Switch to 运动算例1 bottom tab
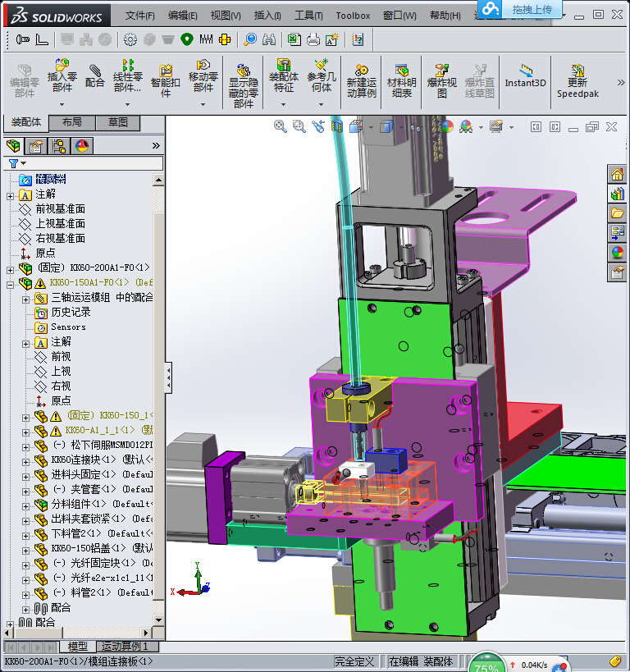Viewport: 630px width, 672px height. pyautogui.click(x=127, y=647)
